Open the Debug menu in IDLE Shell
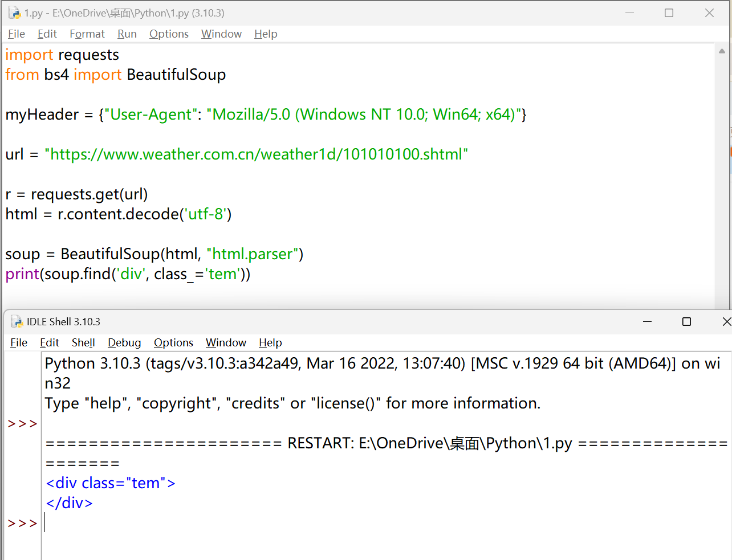This screenshot has width=732, height=560. coord(124,343)
